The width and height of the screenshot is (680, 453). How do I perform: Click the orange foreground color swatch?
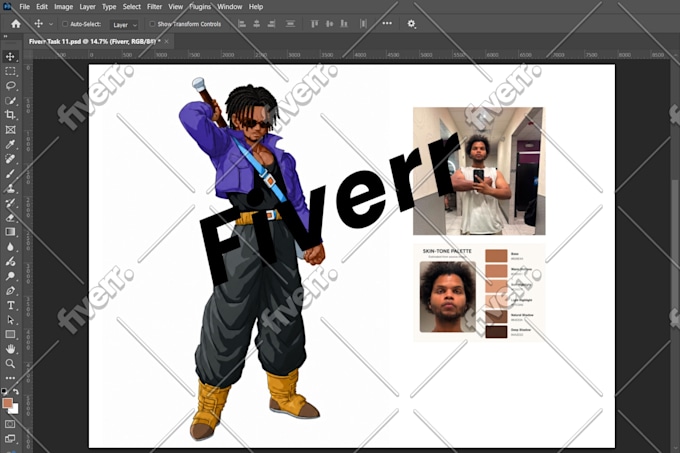(7, 403)
